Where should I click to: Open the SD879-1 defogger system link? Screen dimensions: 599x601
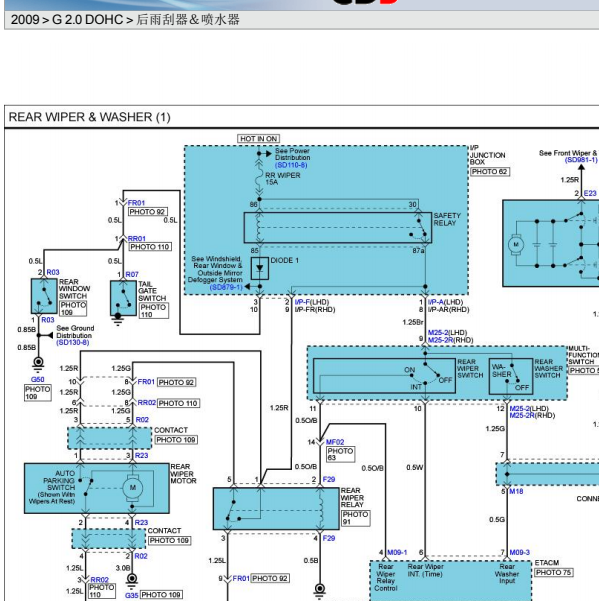coord(226,287)
